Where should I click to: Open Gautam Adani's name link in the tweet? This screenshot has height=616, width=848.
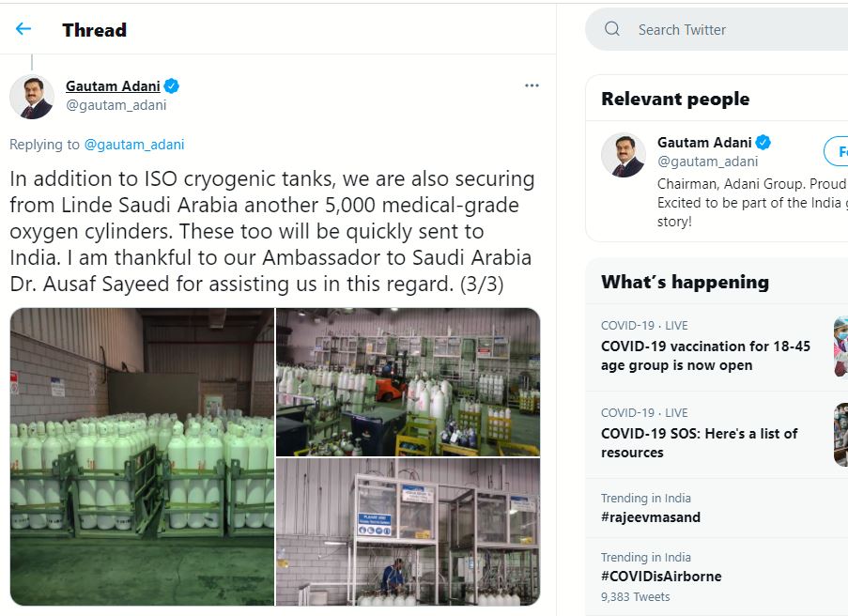[113, 86]
